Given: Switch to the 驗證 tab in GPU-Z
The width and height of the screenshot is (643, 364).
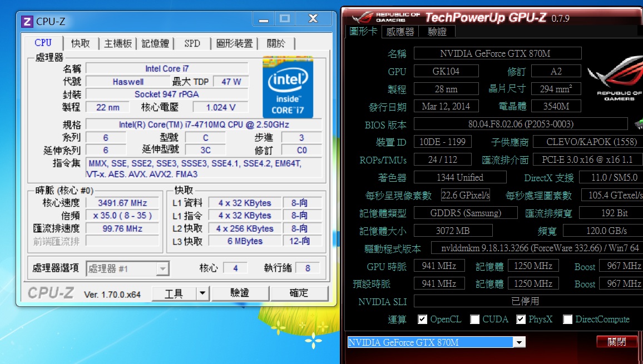Looking at the screenshot, I should tap(437, 32).
